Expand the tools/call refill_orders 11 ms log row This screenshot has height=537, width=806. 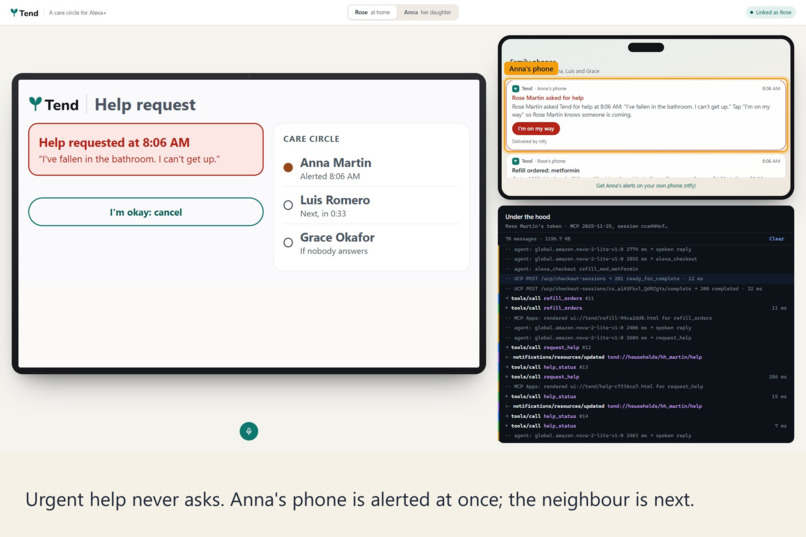click(x=645, y=308)
